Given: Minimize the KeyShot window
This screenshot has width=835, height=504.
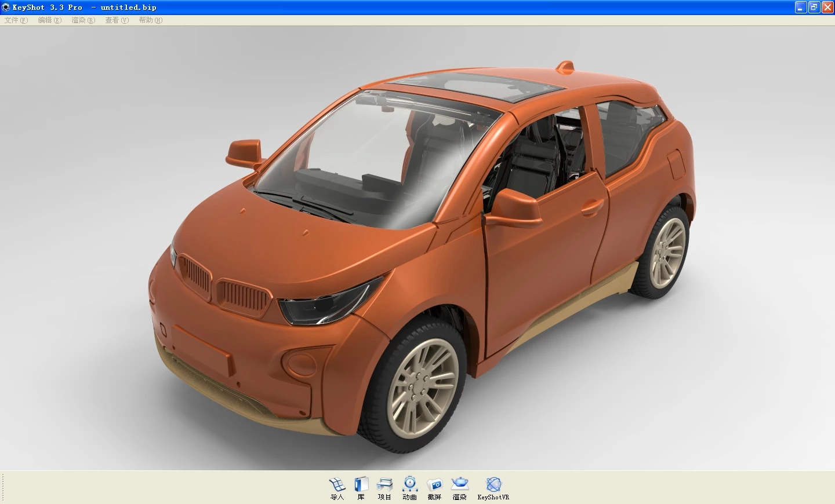Looking at the screenshot, I should point(801,8).
